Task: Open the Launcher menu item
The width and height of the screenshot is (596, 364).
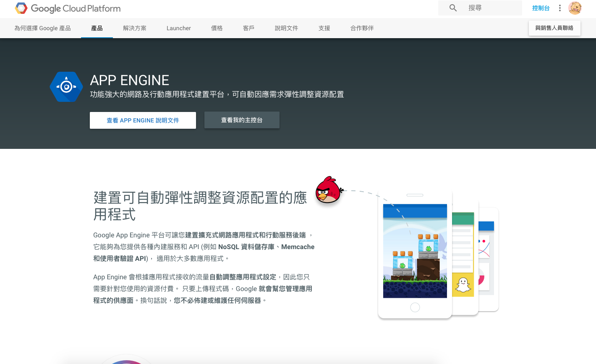Action: pyautogui.click(x=179, y=28)
